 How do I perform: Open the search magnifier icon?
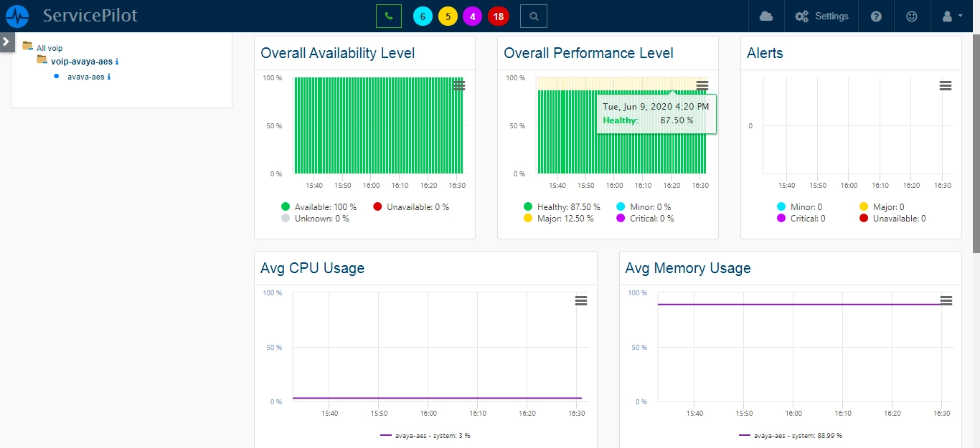click(533, 16)
